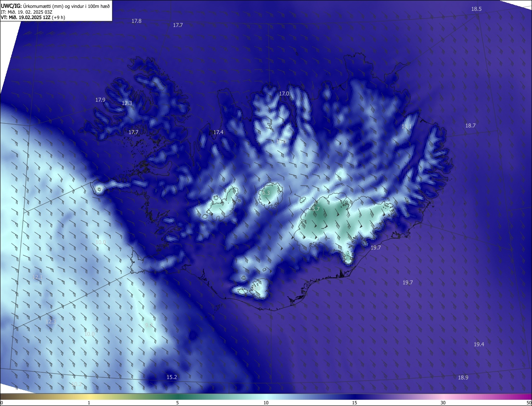
Task: Click the 'VT: Mið. 19.02.2025 12Z (+9 h)' line
Action: click(x=33, y=17)
